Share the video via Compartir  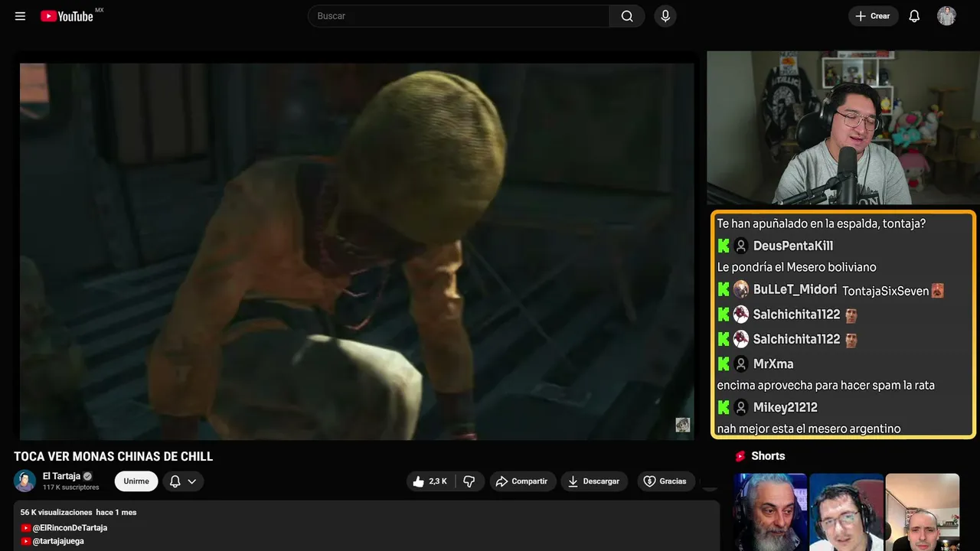click(x=522, y=481)
